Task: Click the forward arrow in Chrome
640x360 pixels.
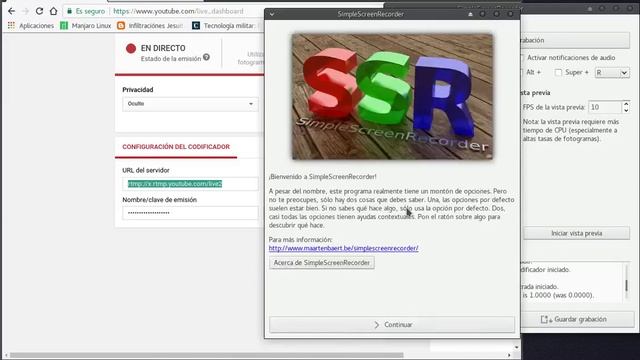Action: (25, 11)
